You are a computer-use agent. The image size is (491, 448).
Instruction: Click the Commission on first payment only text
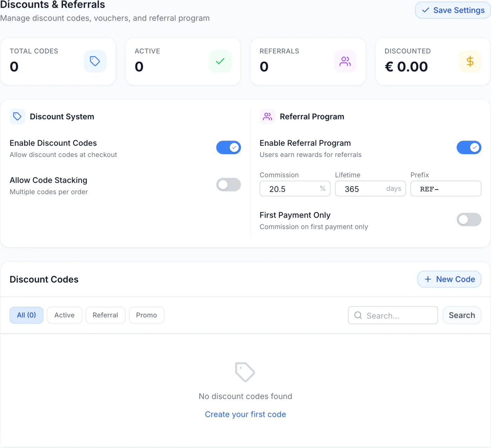point(314,227)
